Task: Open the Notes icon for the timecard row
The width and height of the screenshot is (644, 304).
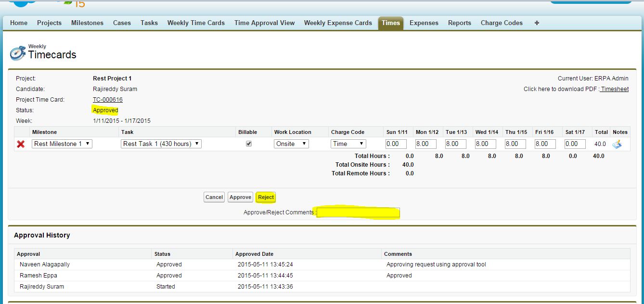Action: pyautogui.click(x=617, y=144)
